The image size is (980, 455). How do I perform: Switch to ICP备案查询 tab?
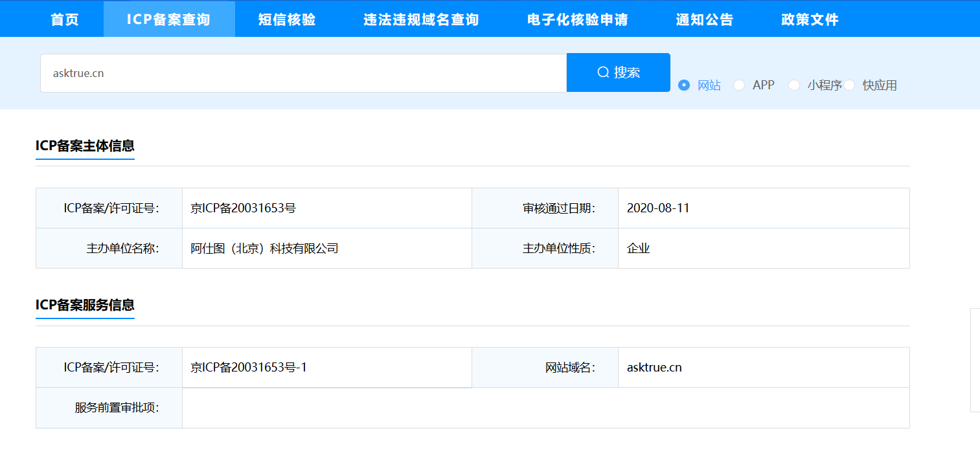[168, 19]
